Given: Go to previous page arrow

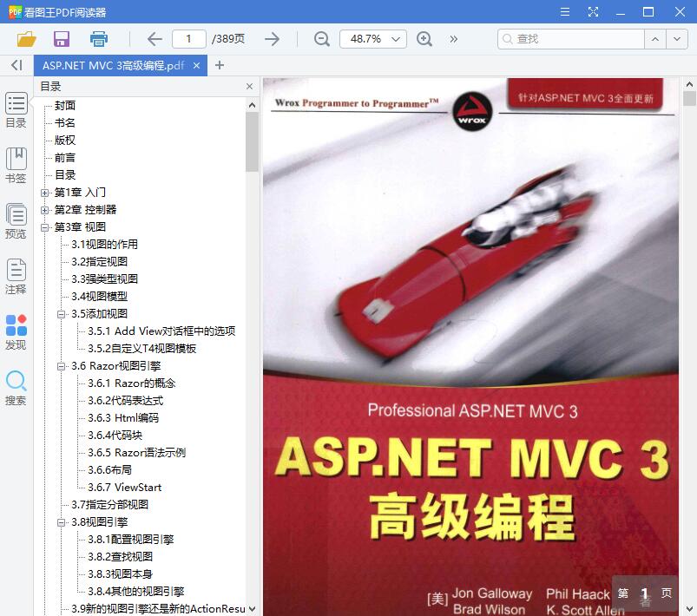Looking at the screenshot, I should click(x=155, y=39).
